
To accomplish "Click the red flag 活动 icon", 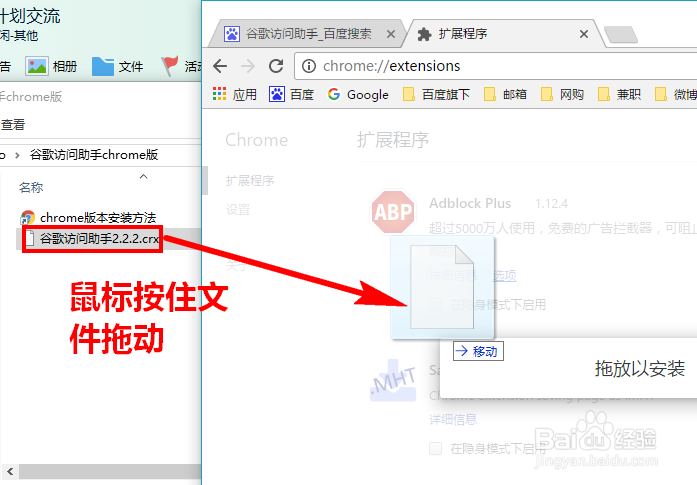I will tap(169, 66).
